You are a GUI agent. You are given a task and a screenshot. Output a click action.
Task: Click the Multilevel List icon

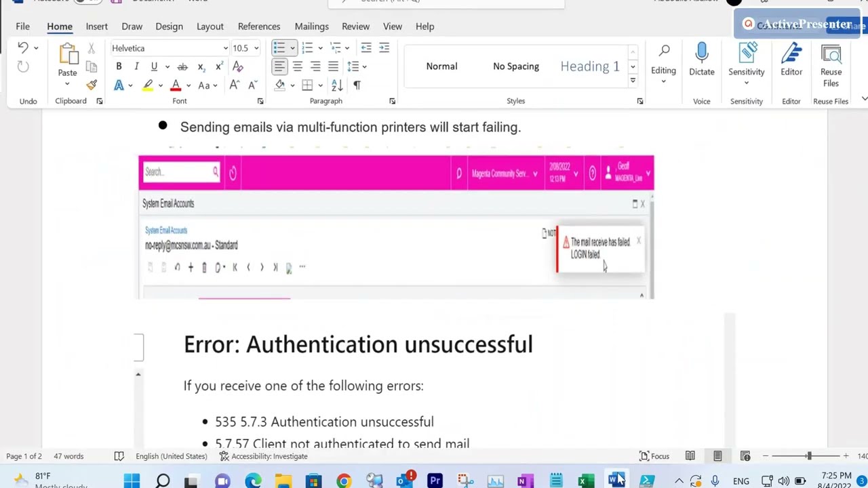pyautogui.click(x=335, y=47)
